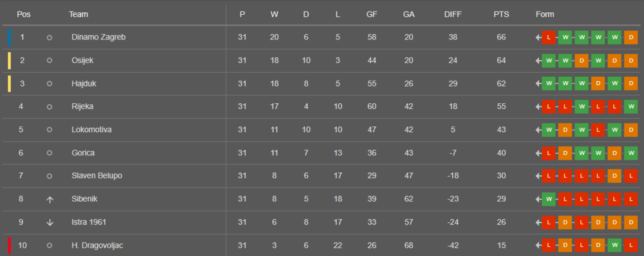Screen dimensions: 644x256
Task: Click the Team column header
Action: pos(79,14)
